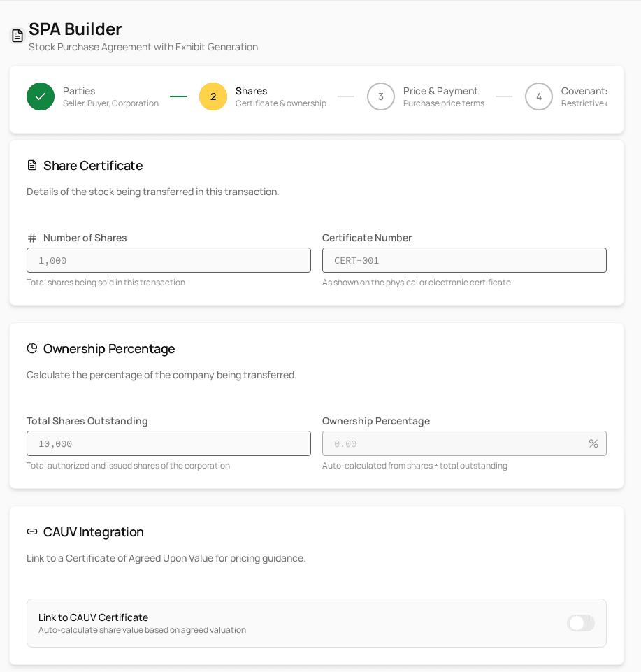
Task: Click the percent symbol in Ownership field
Action: pos(593,443)
